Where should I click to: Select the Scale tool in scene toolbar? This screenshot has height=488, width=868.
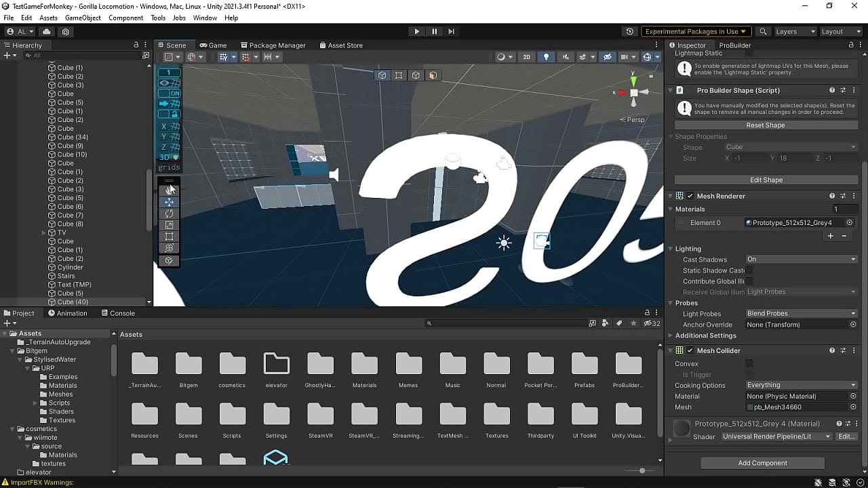click(x=169, y=225)
